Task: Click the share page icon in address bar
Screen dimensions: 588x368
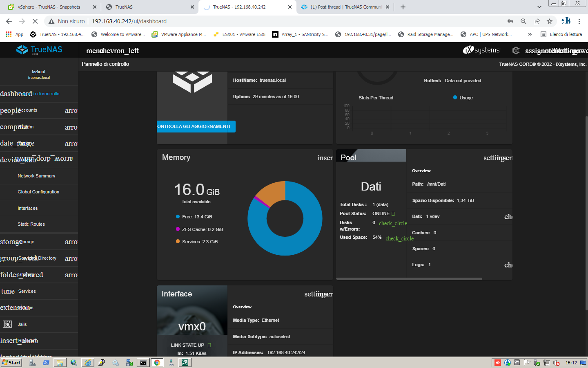Action: click(537, 21)
